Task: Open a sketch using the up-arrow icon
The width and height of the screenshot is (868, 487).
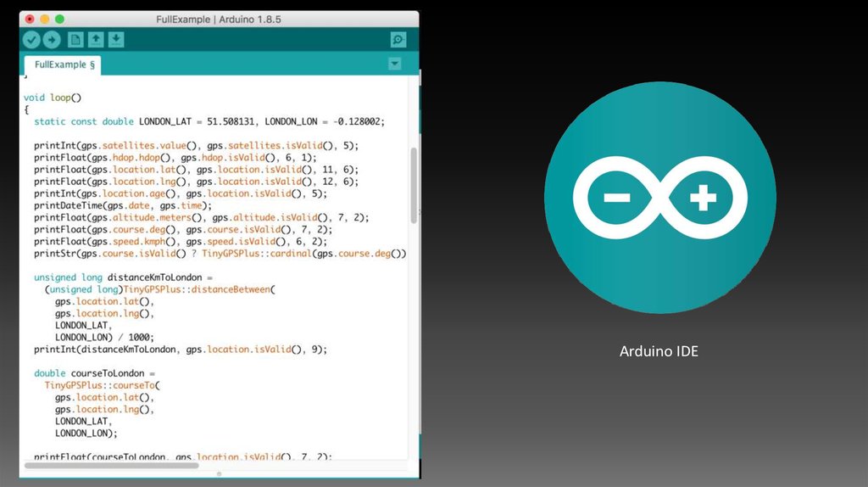Action: [96, 39]
